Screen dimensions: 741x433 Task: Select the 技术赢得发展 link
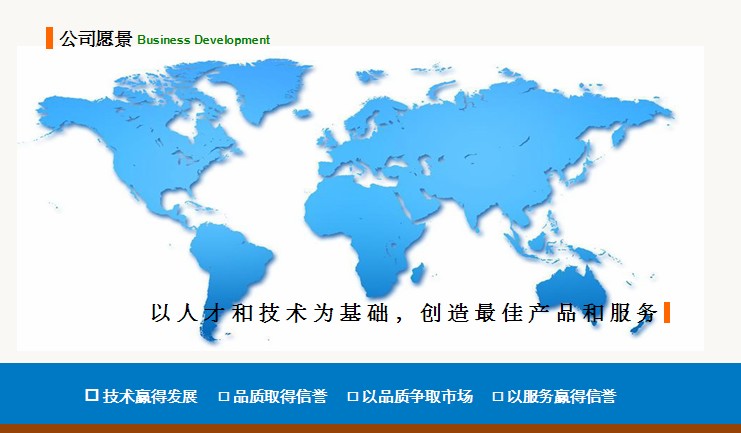150,396
